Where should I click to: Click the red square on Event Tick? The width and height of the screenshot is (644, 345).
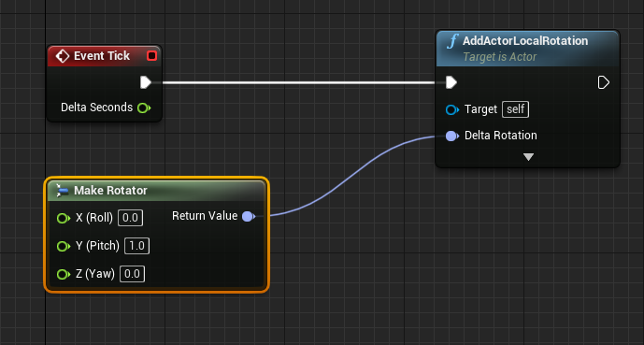[152, 56]
